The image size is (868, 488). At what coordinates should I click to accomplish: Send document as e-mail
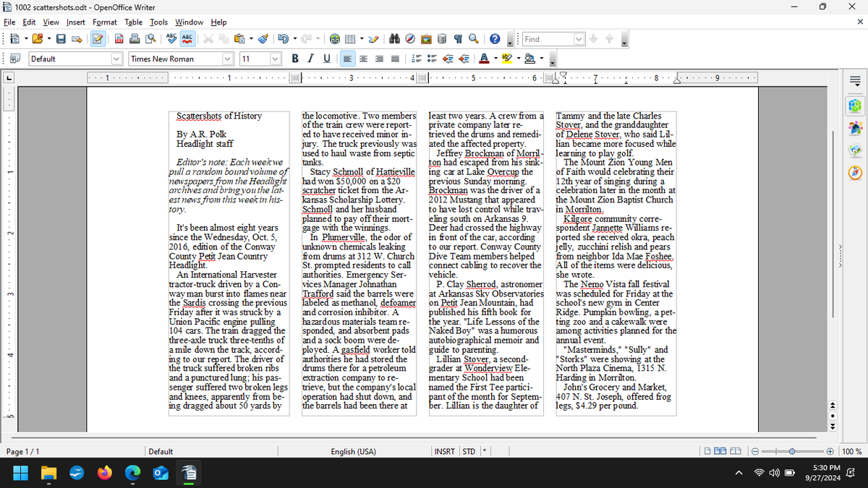[x=77, y=40]
